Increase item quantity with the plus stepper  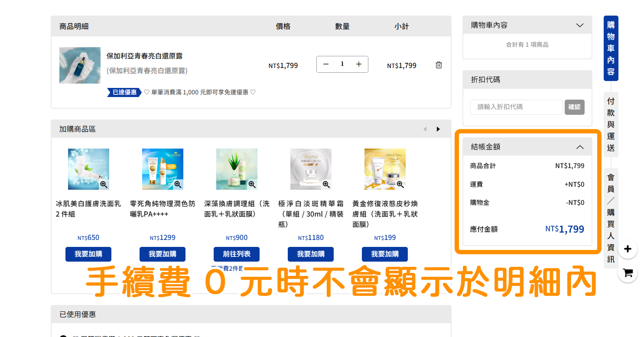[x=358, y=64]
